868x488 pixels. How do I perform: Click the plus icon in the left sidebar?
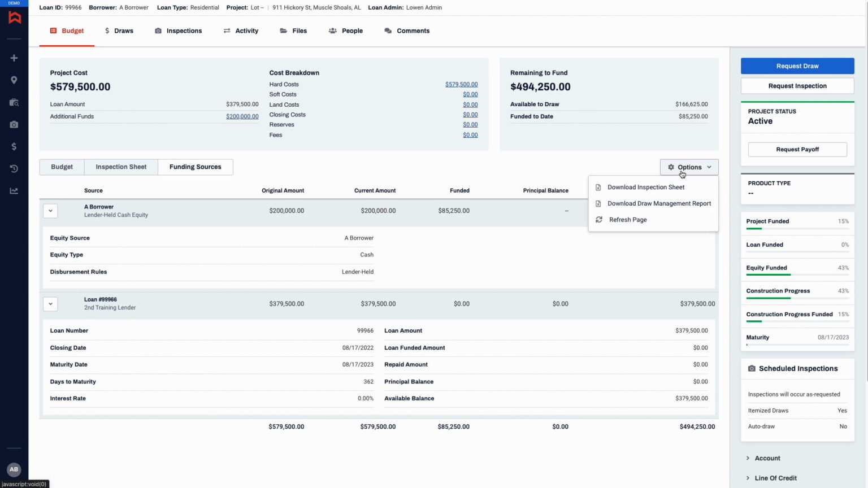14,58
